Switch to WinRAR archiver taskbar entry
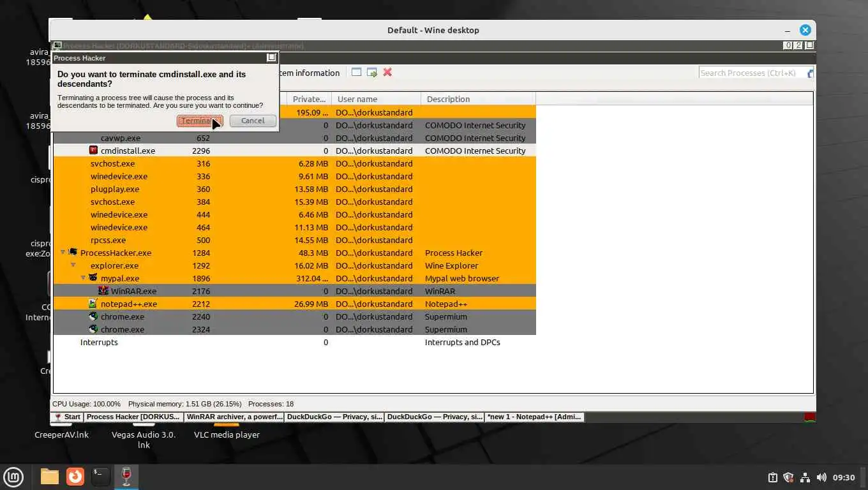The width and height of the screenshot is (868, 490). [x=234, y=417]
